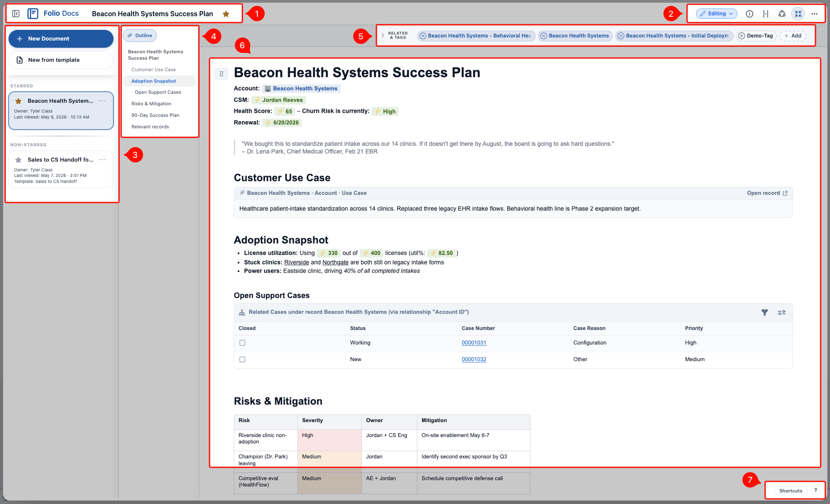Jump to Customer Use Case in outline
This screenshot has width=830, height=504.
tap(154, 70)
